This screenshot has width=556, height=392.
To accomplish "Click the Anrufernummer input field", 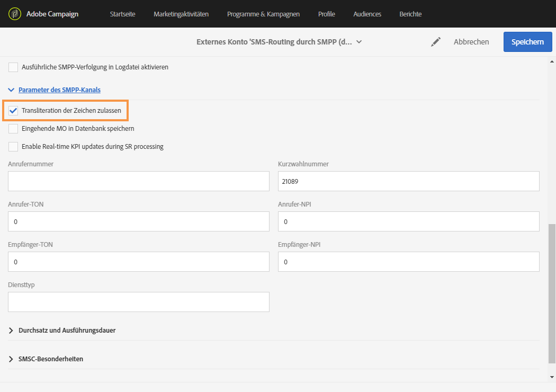I will [x=139, y=181].
